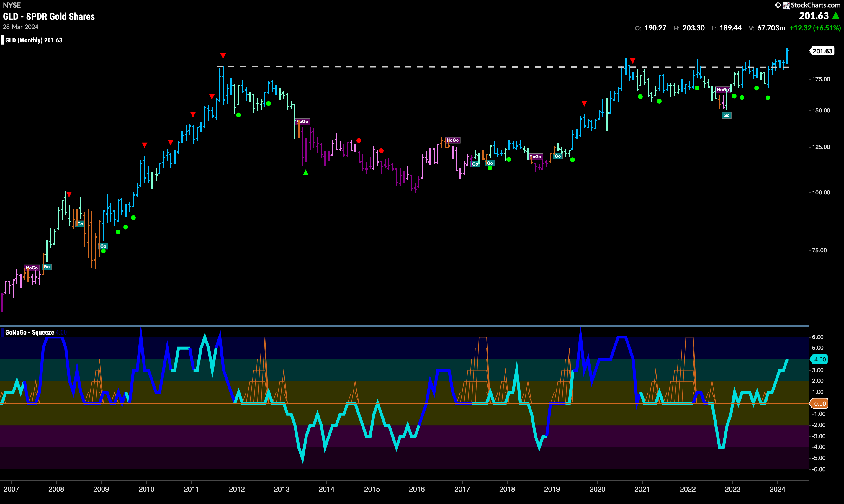Viewport: 844px width, 504px height.
Task: Click the 2016 year label
Action: 417,489
